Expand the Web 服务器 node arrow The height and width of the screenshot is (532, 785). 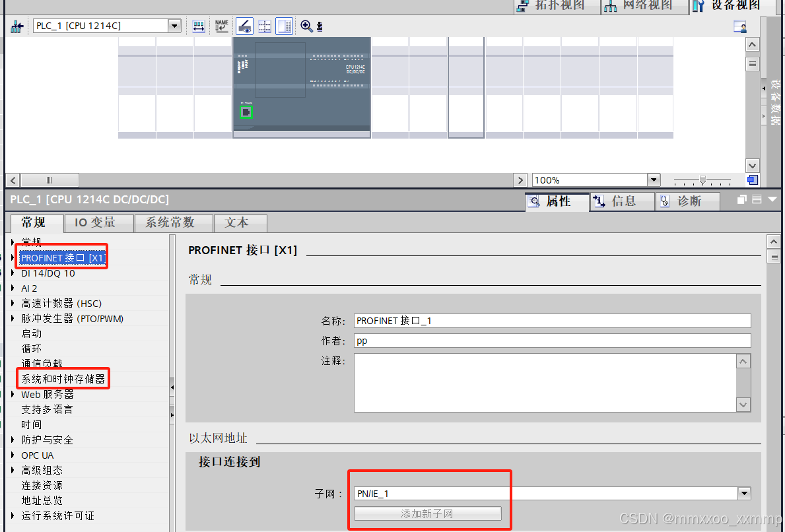pyautogui.click(x=13, y=394)
